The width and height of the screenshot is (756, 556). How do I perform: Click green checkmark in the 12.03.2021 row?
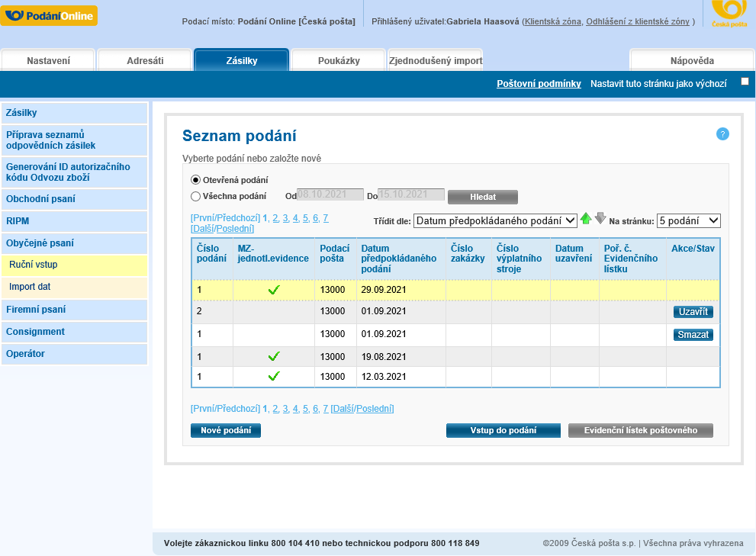274,376
